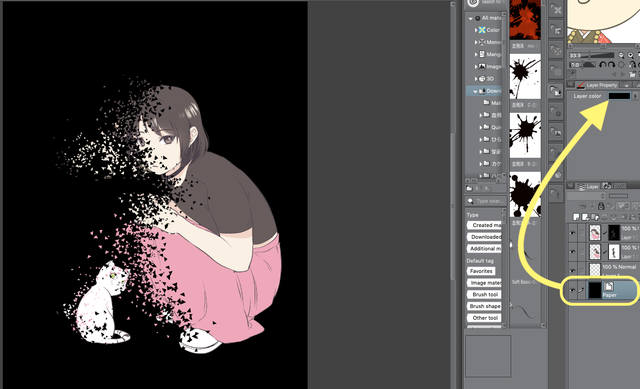Click the 3D folder icon in material tree
This screenshot has height=389, width=640.
click(x=482, y=78)
